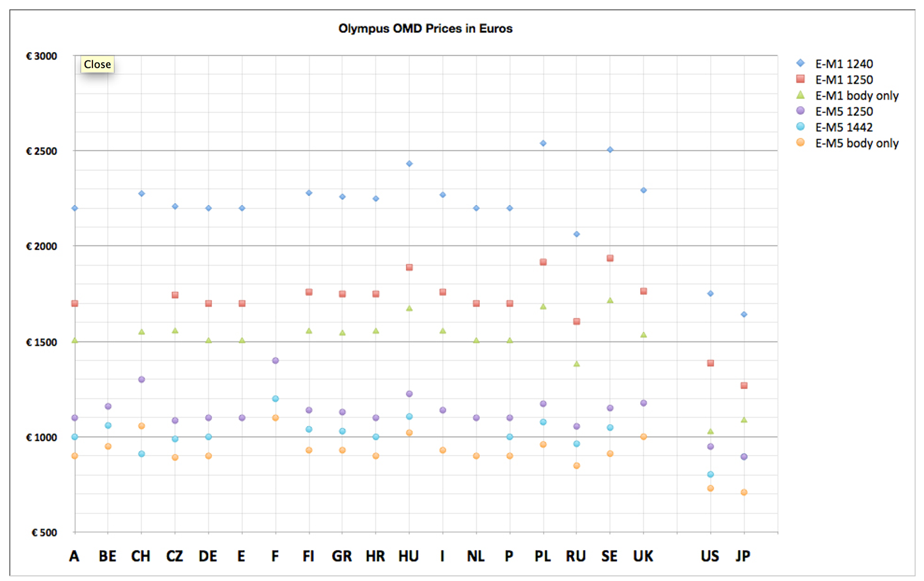Click the red square data point for HU

pyautogui.click(x=409, y=268)
